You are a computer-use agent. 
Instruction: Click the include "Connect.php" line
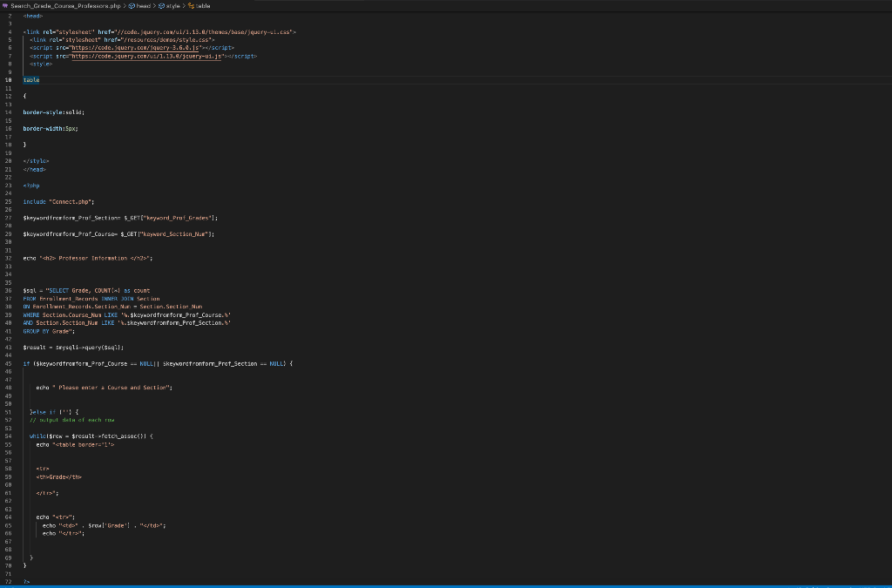tap(58, 202)
